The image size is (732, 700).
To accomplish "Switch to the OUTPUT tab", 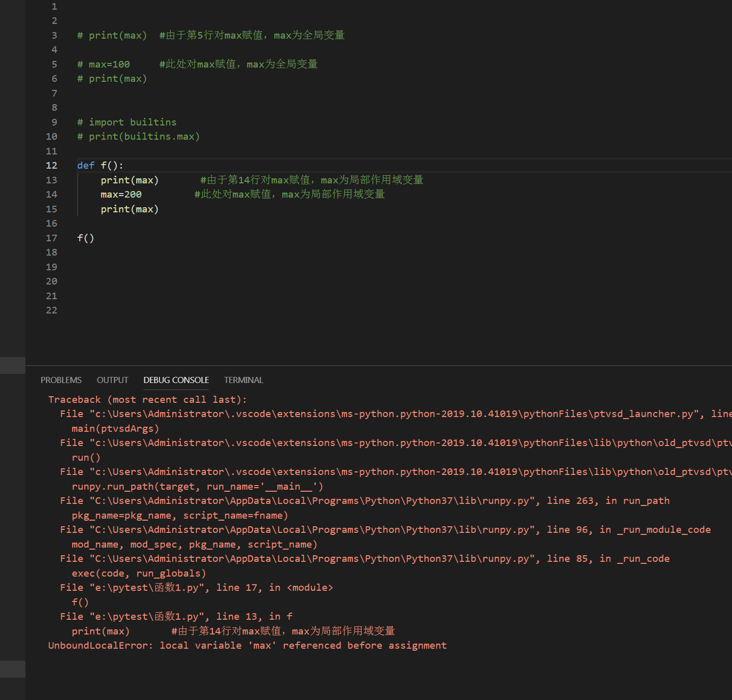I will click(x=112, y=380).
